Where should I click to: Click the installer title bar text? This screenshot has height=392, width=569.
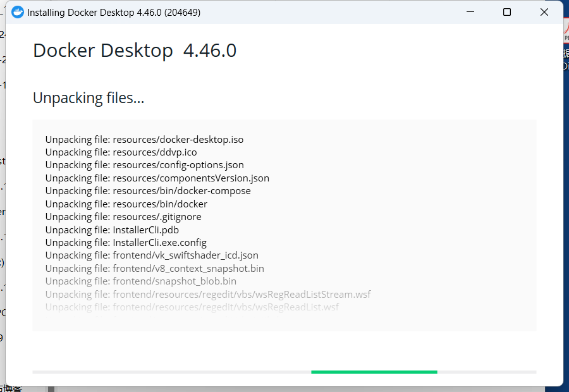[114, 13]
